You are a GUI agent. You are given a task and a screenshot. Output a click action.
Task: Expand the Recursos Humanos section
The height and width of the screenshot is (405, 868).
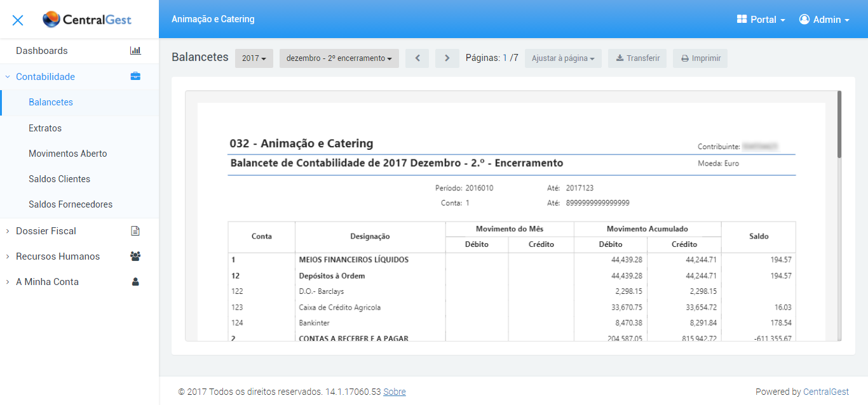[79, 256]
